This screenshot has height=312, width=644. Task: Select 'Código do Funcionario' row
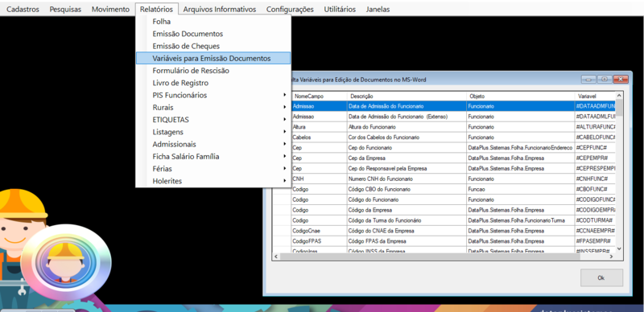pos(444,199)
